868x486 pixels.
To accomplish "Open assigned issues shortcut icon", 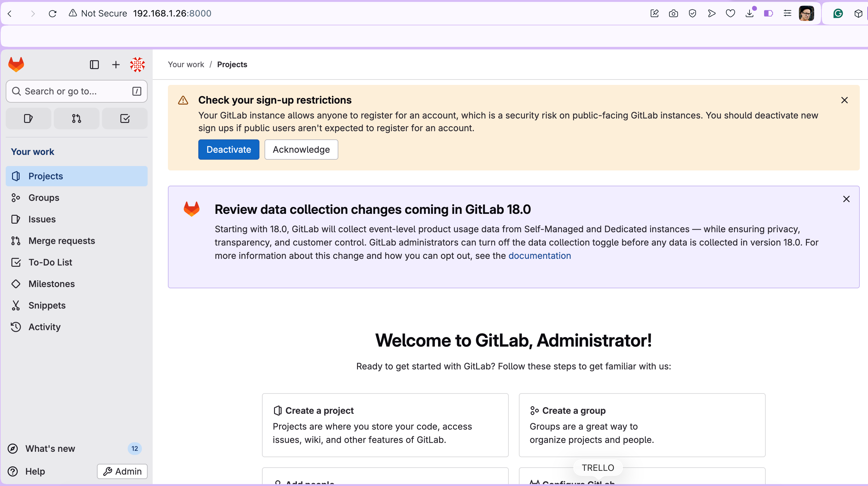I will (x=28, y=118).
